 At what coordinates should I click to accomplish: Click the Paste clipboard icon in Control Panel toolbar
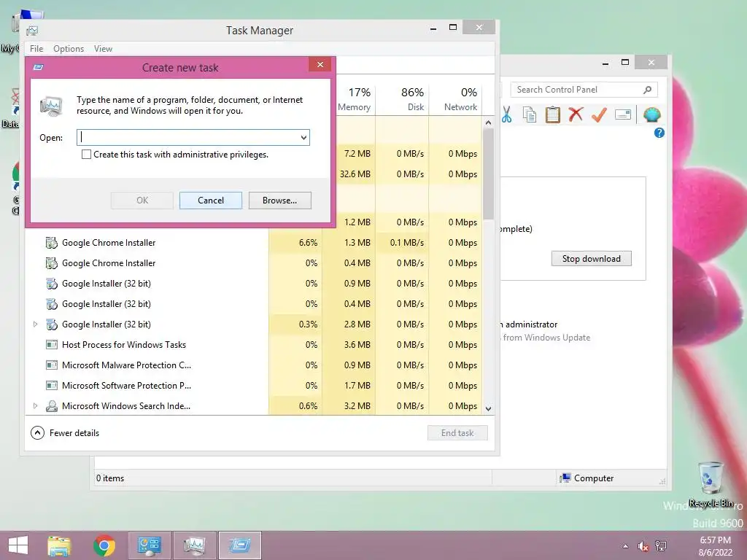tap(553, 114)
